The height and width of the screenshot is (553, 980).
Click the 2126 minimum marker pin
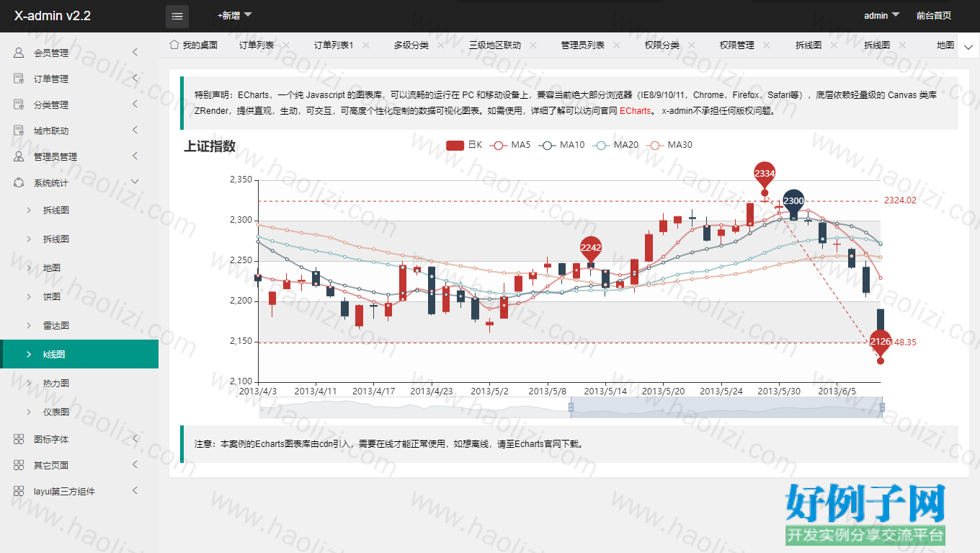(x=881, y=343)
